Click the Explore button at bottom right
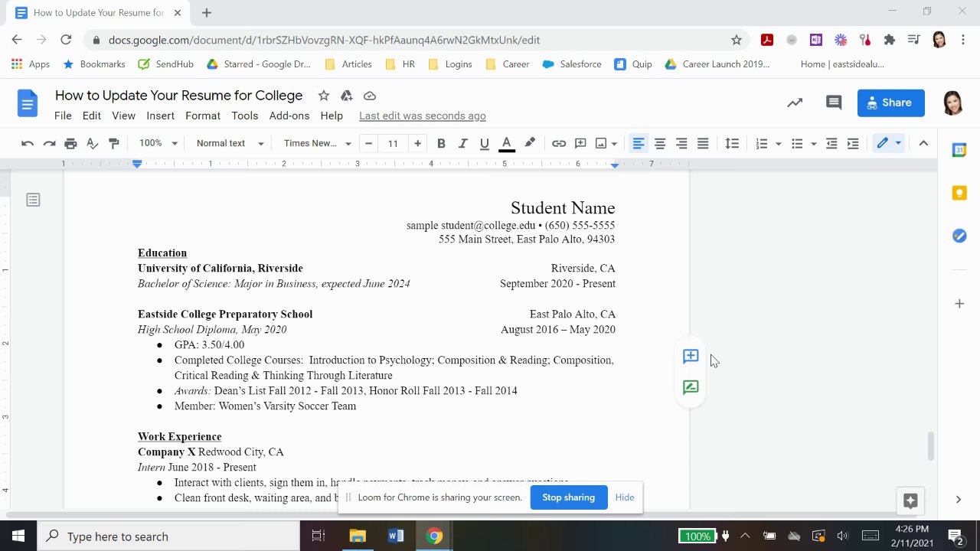The height and width of the screenshot is (551, 980). [910, 500]
